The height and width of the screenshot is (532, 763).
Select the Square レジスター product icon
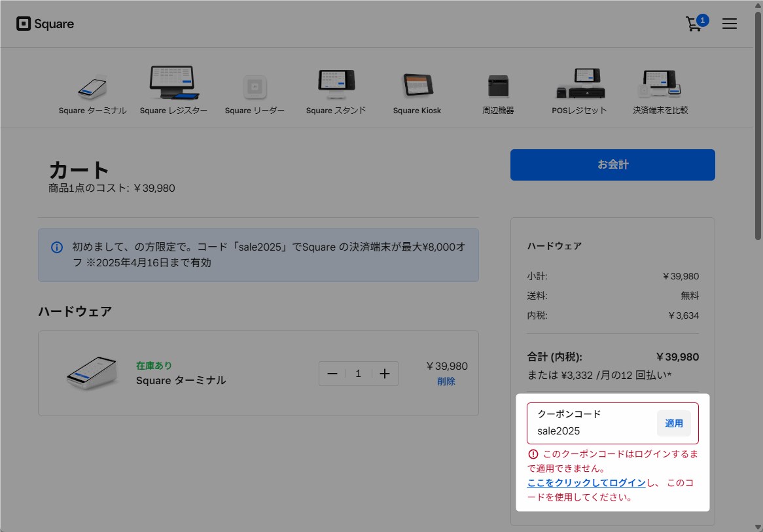pos(173,82)
